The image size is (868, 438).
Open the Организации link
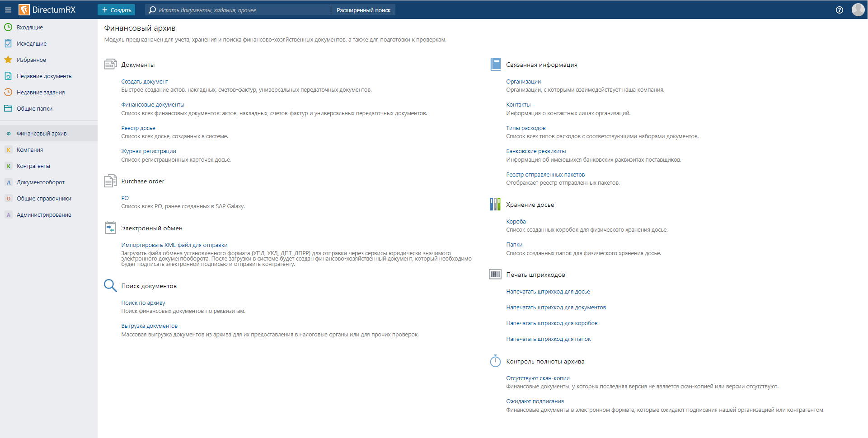[x=523, y=82]
